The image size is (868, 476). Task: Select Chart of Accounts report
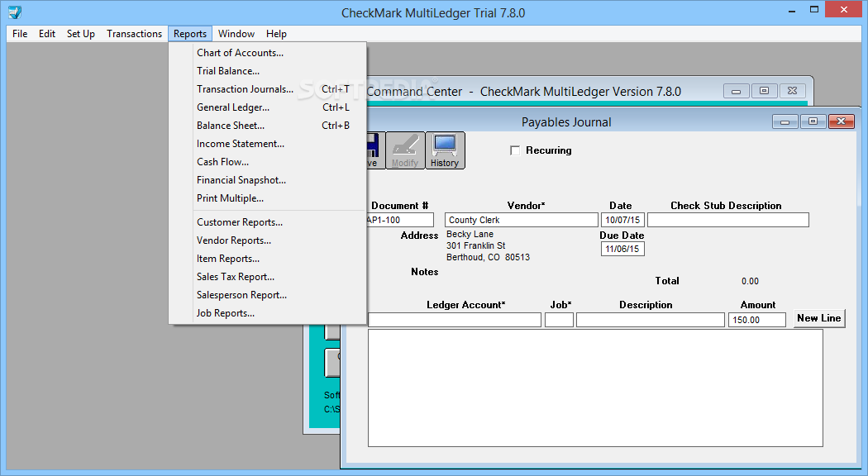[267, 53]
